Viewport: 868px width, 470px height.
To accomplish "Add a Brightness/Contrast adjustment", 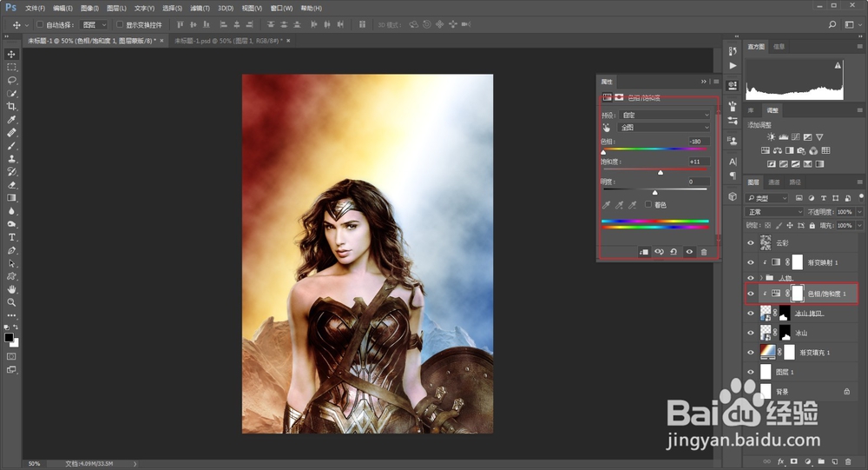I will (x=771, y=137).
